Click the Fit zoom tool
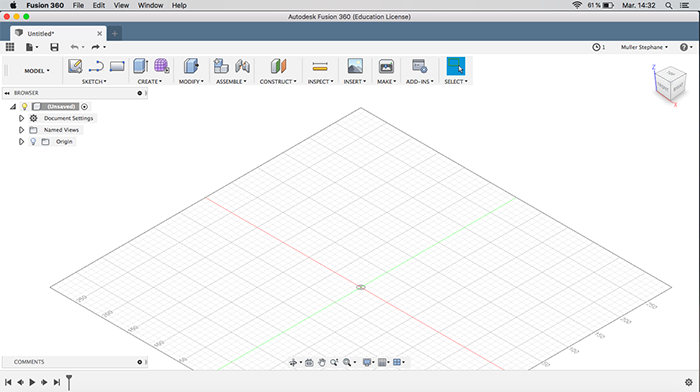The height and width of the screenshot is (392, 700). pyautogui.click(x=347, y=363)
